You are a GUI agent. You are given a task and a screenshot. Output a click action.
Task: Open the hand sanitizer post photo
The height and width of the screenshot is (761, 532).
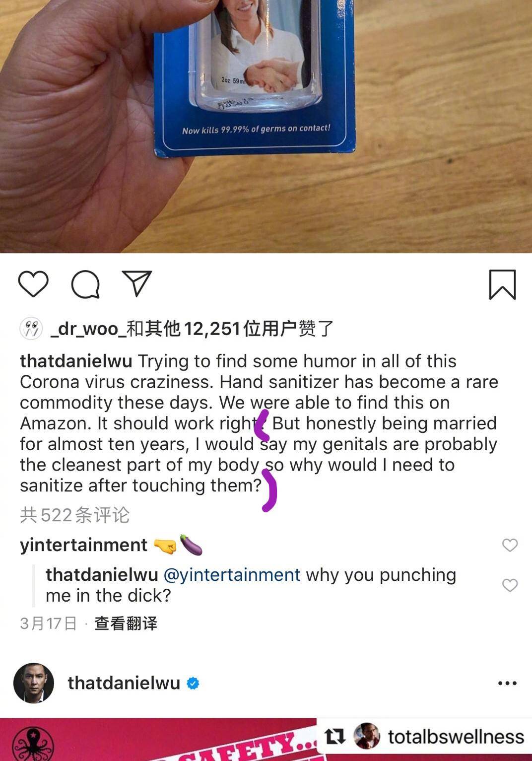pyautogui.click(x=266, y=126)
